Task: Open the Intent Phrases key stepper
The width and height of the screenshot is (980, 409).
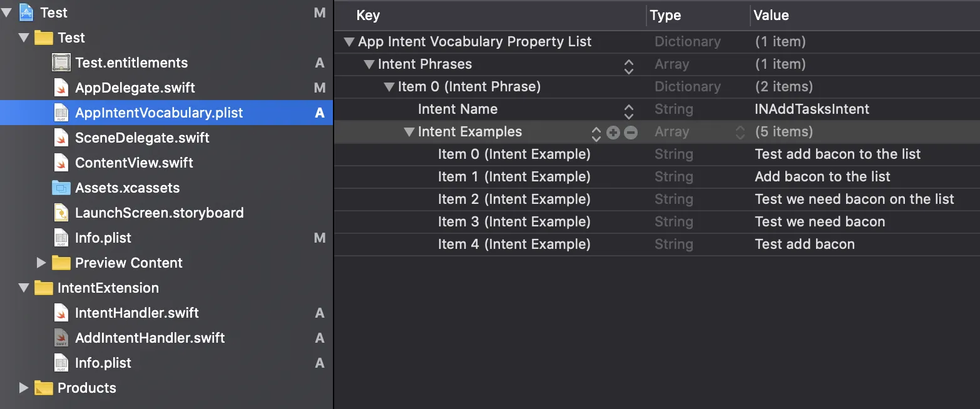Action: point(629,66)
